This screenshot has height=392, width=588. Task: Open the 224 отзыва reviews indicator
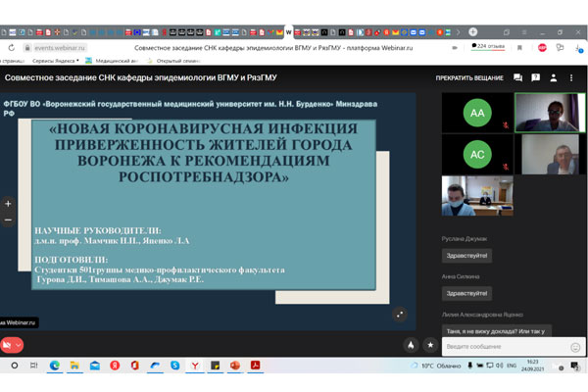(488, 46)
